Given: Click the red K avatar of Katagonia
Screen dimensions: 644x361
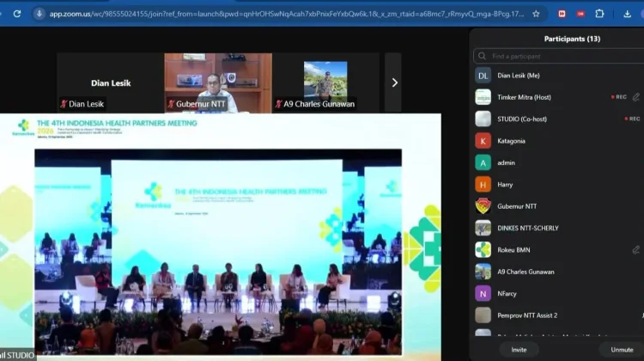Looking at the screenshot, I should (x=483, y=141).
